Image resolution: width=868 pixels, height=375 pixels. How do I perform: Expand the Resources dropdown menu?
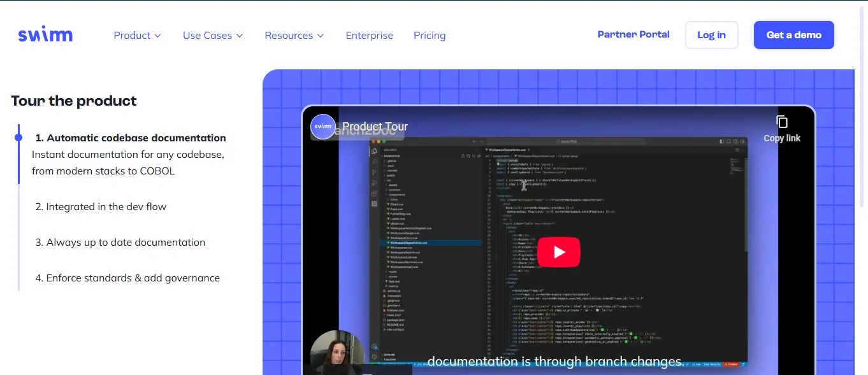coord(294,36)
